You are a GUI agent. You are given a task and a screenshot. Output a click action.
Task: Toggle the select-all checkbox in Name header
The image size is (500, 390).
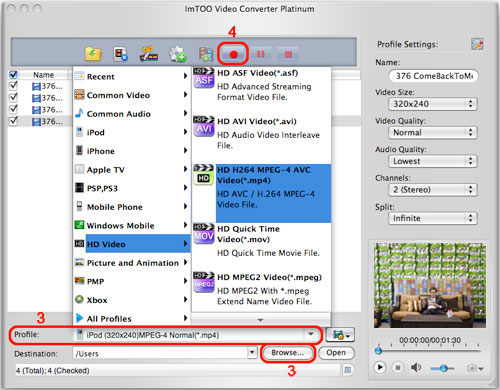pyautogui.click(x=13, y=74)
